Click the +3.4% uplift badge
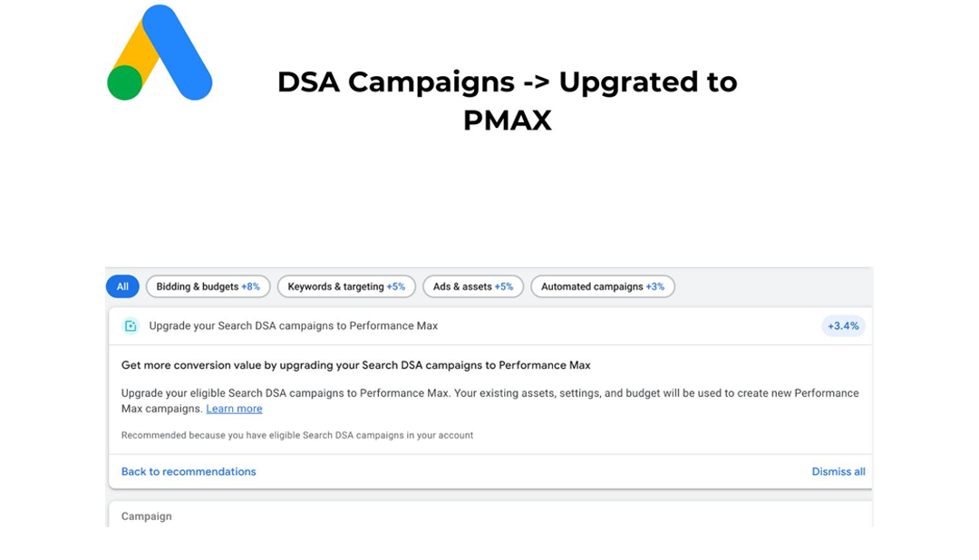Viewport: 979px width, 560px height. pyautogui.click(x=843, y=325)
